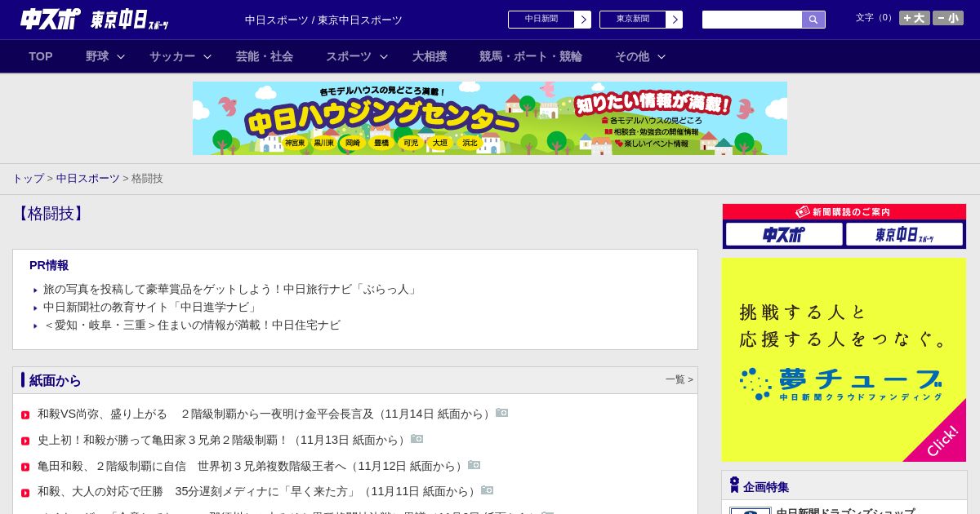Click 中スポ subscription button in sidebar
The width and height of the screenshot is (980, 514).
point(784,235)
